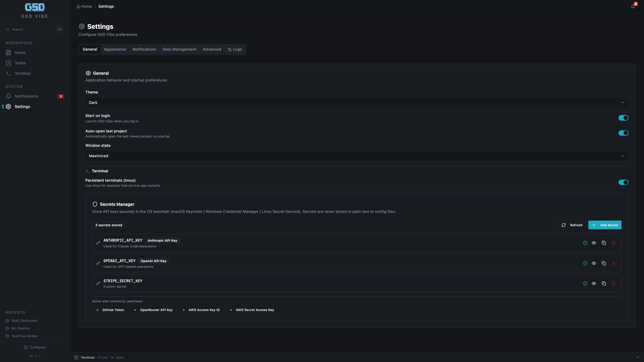Add a new secret

click(605, 225)
